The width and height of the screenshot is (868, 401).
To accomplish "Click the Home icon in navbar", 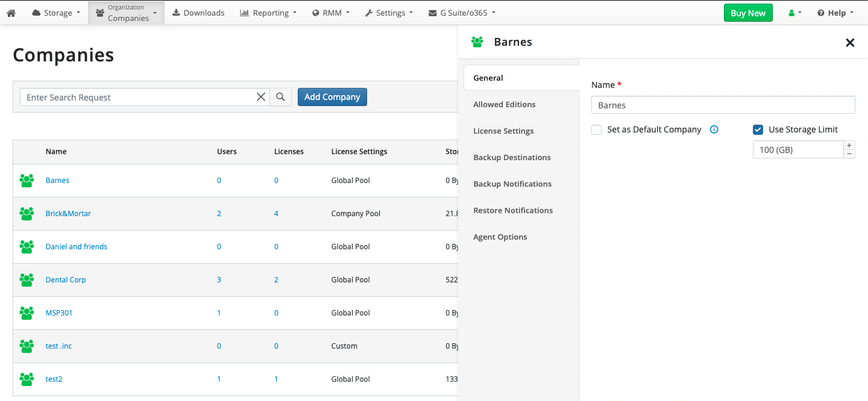I will click(x=11, y=13).
